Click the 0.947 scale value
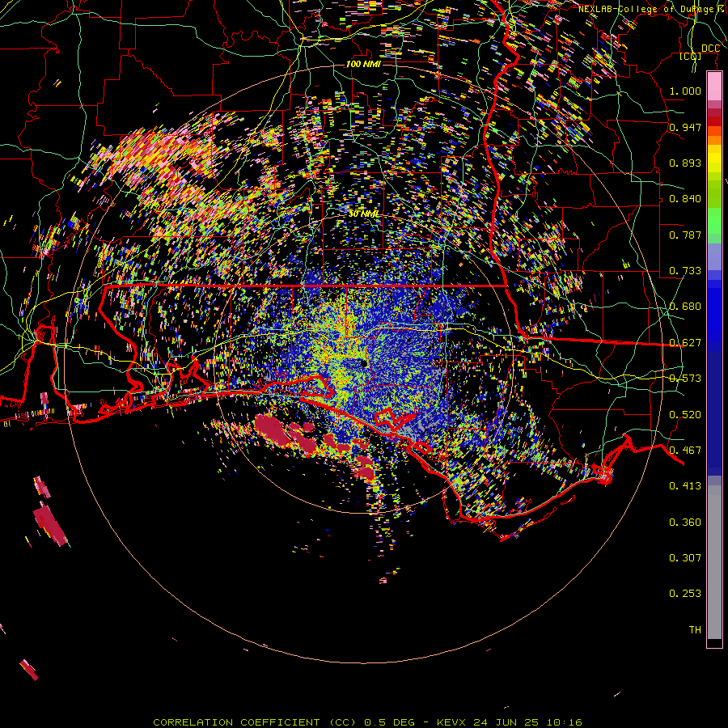The height and width of the screenshot is (728, 728). pos(685,127)
